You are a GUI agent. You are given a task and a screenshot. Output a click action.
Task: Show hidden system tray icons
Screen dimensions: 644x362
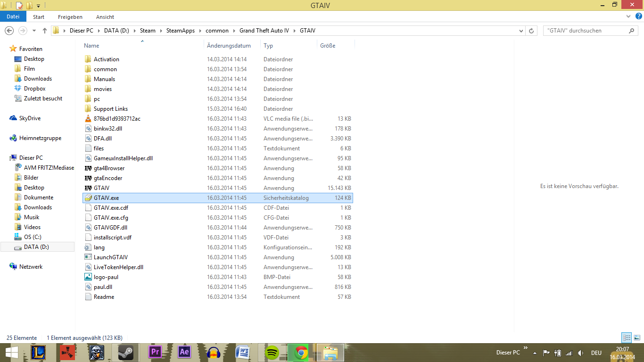click(535, 353)
